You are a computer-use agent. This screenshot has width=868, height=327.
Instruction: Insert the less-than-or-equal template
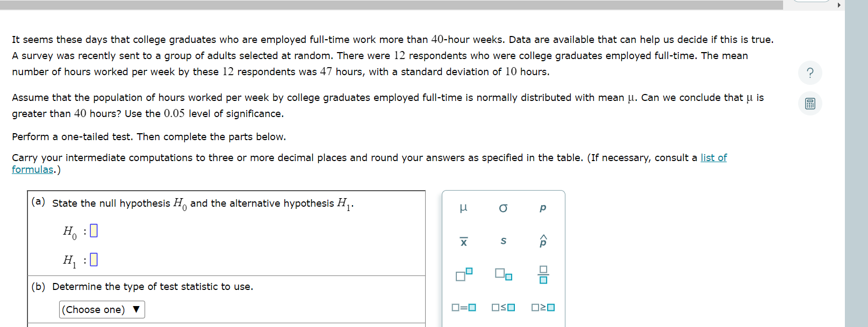[x=504, y=307]
